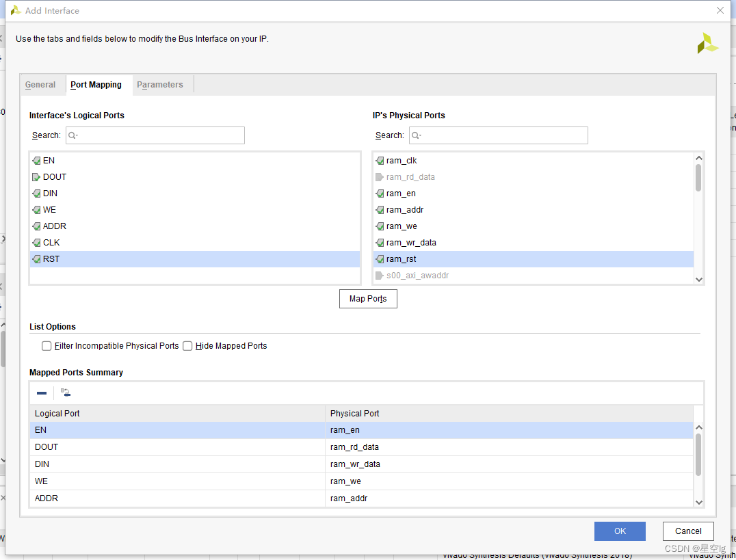The width and height of the screenshot is (736, 560).
Task: Click the physical ports search magnifier icon
Action: 417,135
